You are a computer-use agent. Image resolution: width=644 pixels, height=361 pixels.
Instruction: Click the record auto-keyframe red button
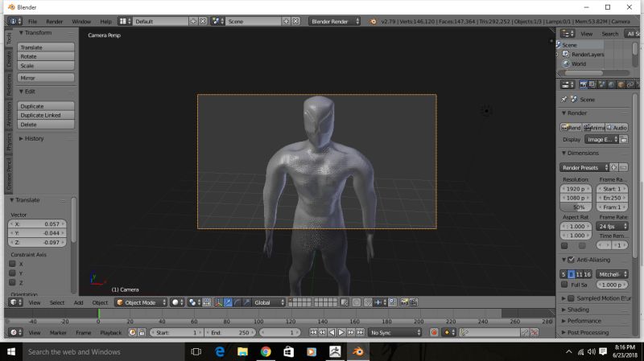(434, 332)
